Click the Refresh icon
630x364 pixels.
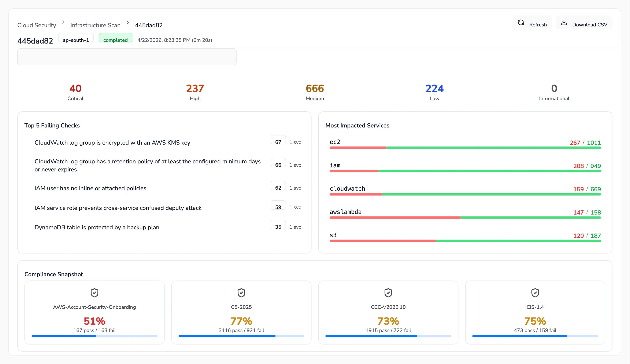point(521,22)
